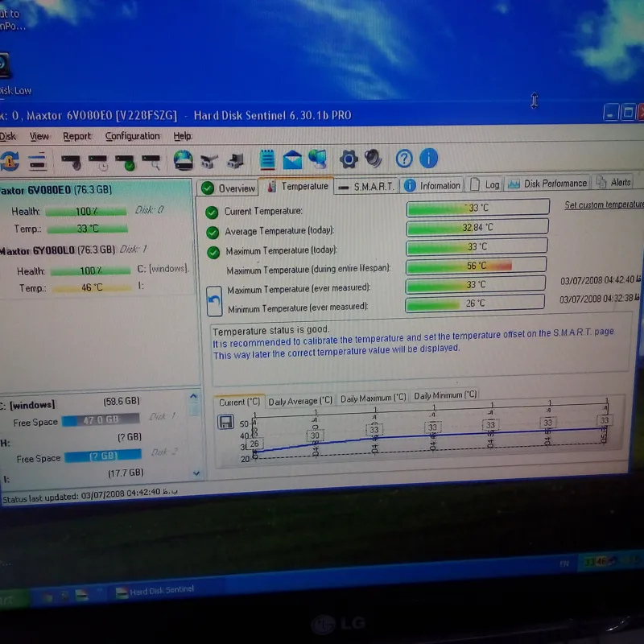Click the send email envelope toolbar icon
The width and height of the screenshot is (644, 644).
292,159
